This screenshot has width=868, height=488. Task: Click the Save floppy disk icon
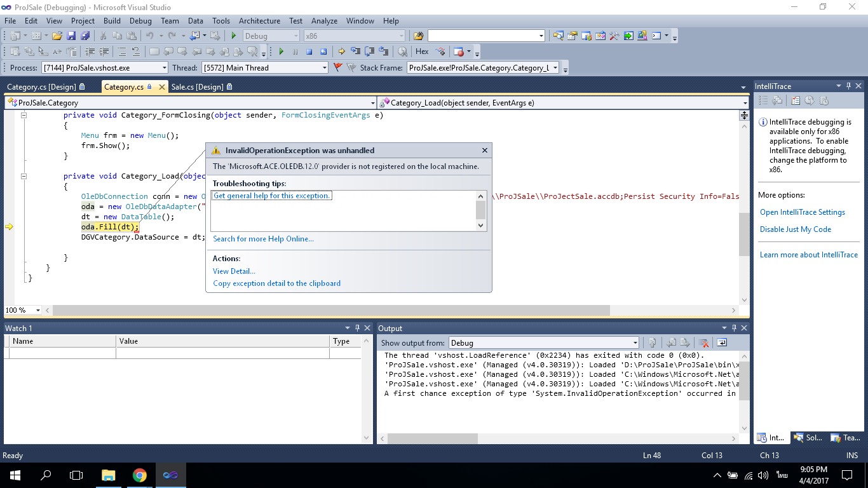point(71,36)
